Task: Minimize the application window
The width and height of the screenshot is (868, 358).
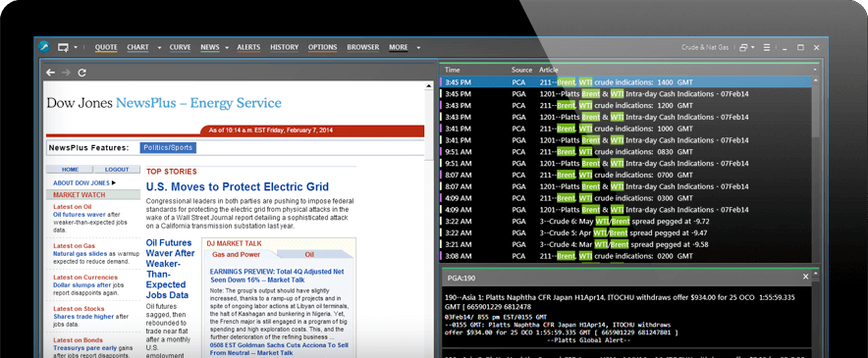Action: pyautogui.click(x=784, y=48)
